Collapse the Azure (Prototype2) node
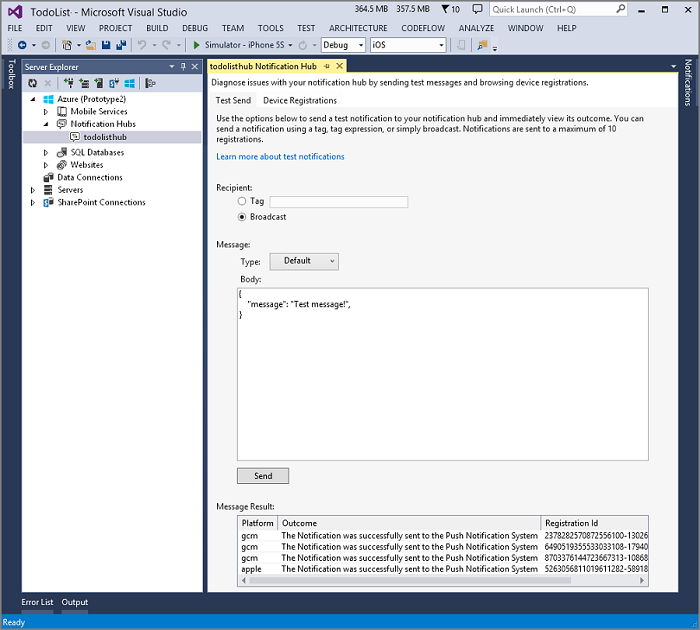Image resolution: width=700 pixels, height=630 pixels. 33,99
